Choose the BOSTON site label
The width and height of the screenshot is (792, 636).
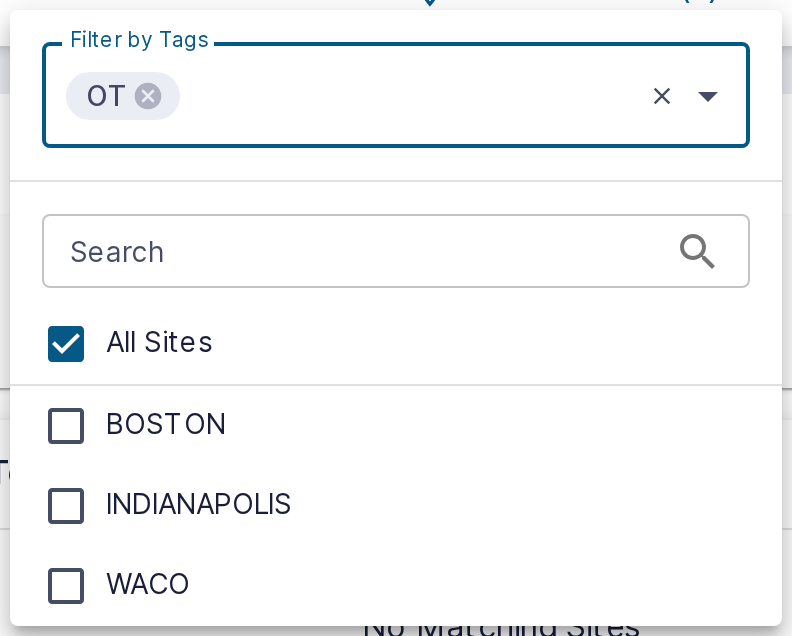[x=166, y=424]
